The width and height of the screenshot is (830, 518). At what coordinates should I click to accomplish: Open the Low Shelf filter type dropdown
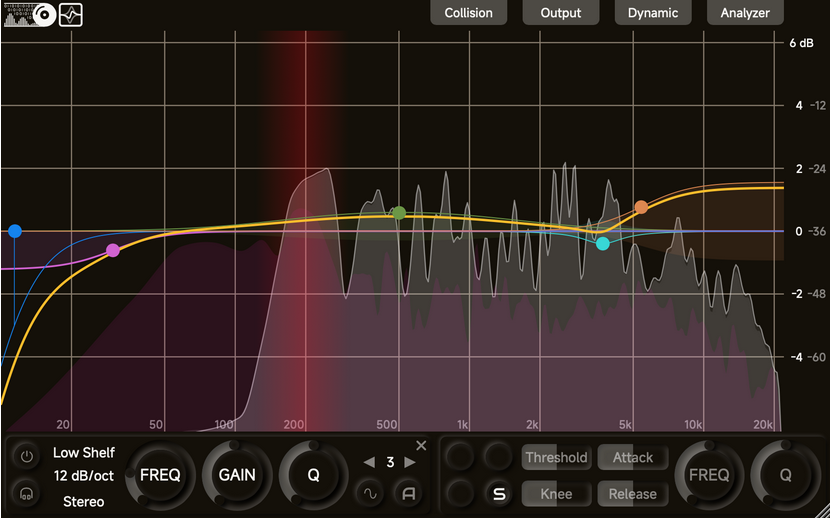tap(84, 453)
